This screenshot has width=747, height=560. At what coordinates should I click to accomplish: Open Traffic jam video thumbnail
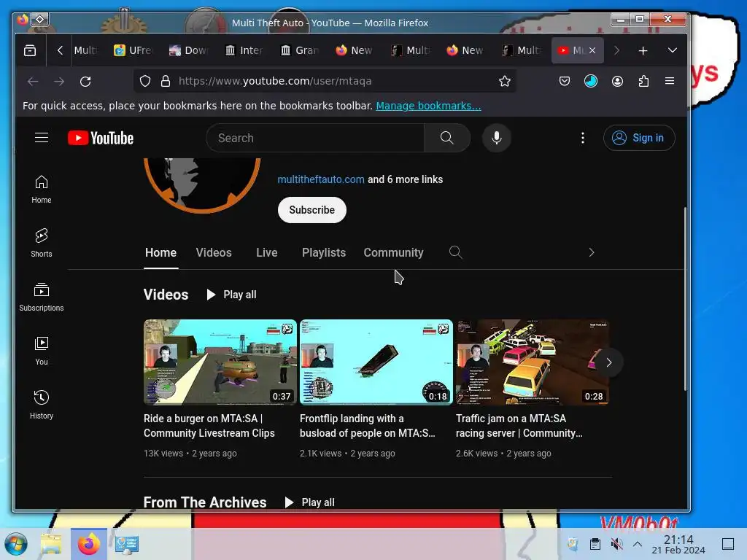[532, 362]
